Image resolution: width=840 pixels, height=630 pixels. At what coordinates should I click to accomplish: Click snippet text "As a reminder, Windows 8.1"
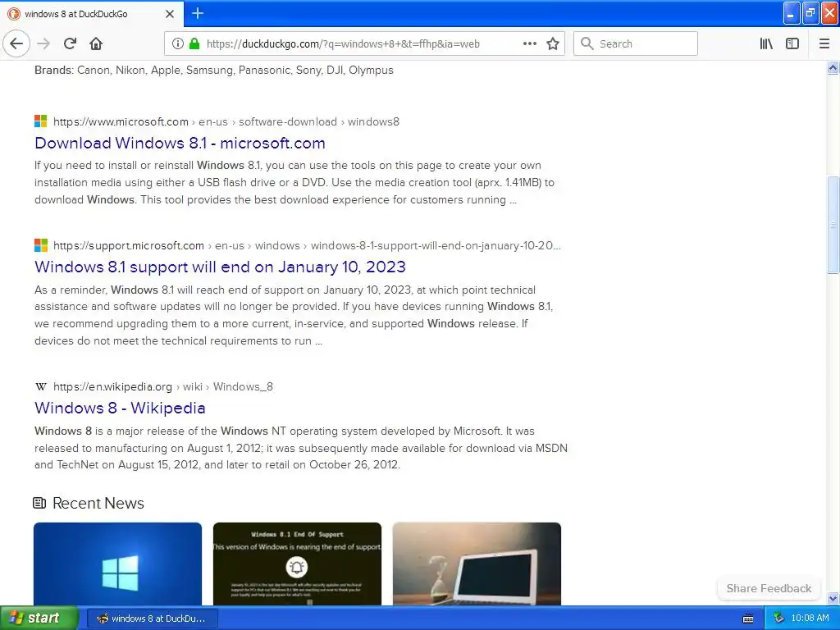(x=104, y=290)
